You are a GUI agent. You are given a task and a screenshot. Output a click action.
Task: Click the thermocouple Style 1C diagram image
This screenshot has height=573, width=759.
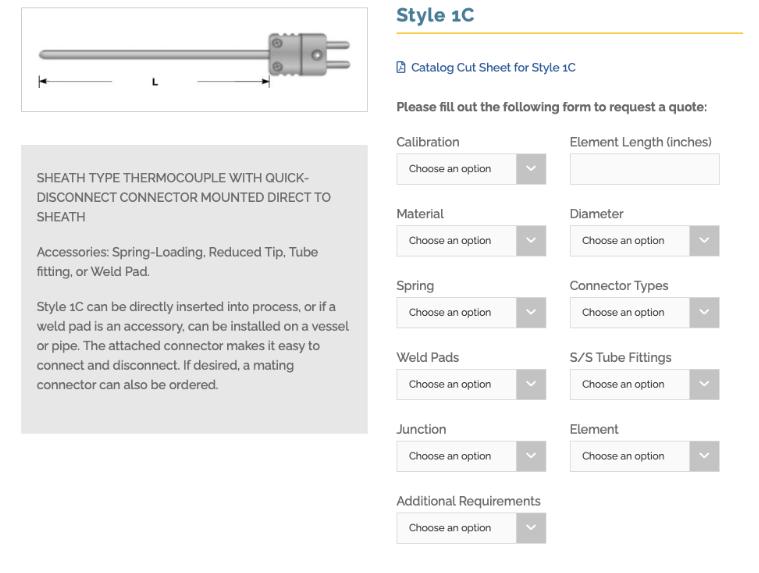pos(194,60)
